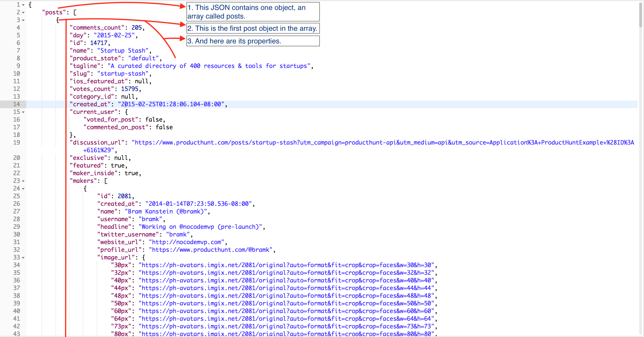
Task: Click the avatar URL ending w=48&h=48
Action: click(286, 296)
